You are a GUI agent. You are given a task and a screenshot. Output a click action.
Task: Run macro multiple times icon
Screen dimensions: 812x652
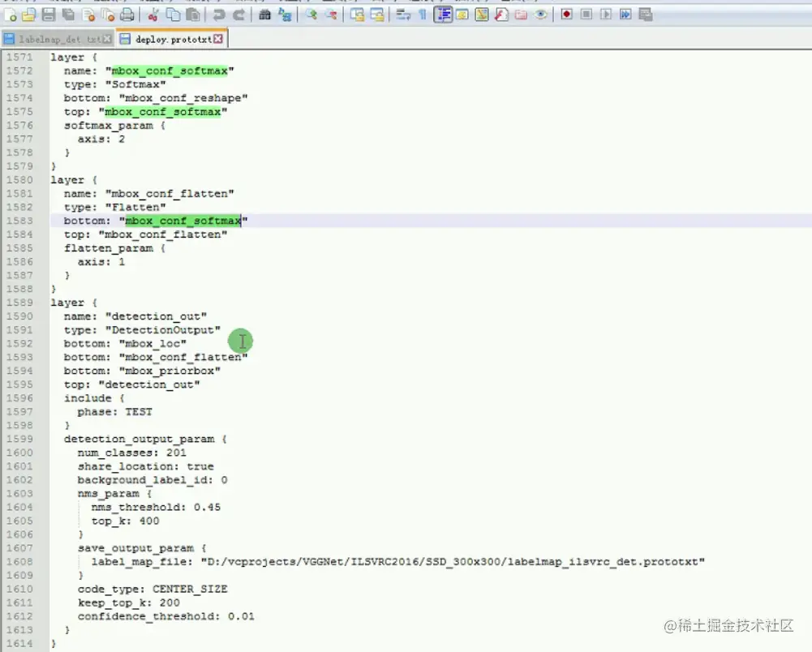pos(625,15)
